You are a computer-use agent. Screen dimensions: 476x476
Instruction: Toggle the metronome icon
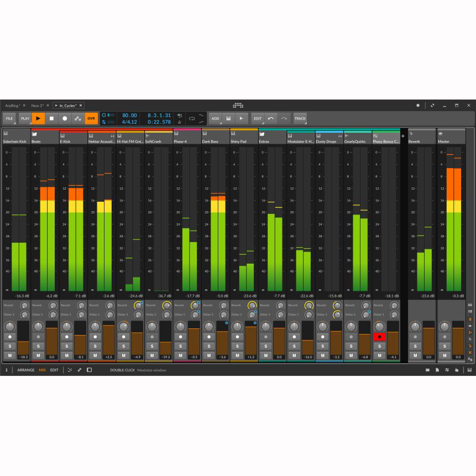(x=180, y=122)
